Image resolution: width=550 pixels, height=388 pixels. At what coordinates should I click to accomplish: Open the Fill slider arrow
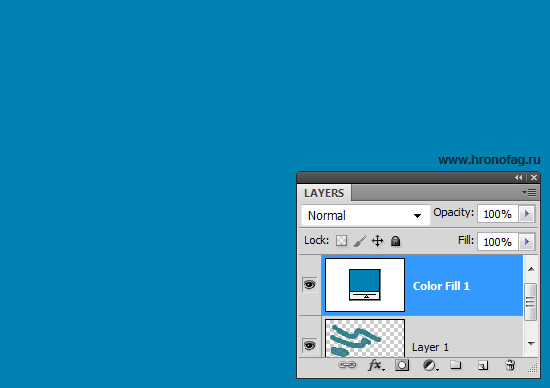526,242
